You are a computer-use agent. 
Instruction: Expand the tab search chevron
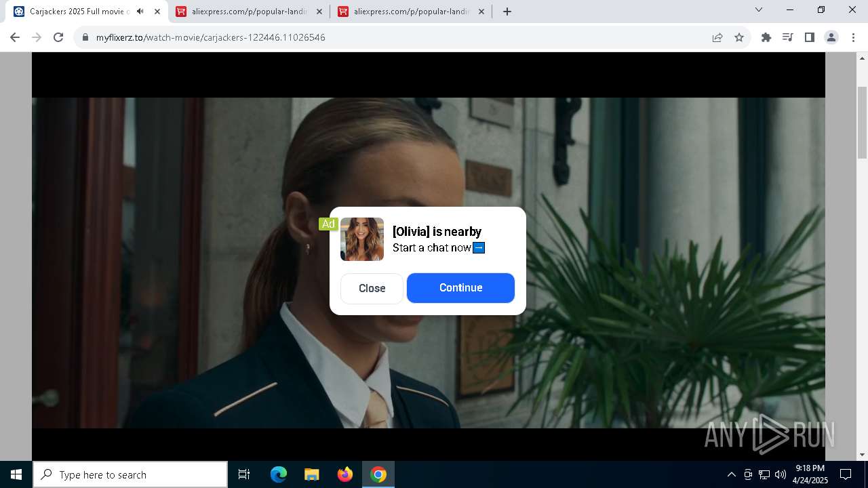pyautogui.click(x=759, y=9)
